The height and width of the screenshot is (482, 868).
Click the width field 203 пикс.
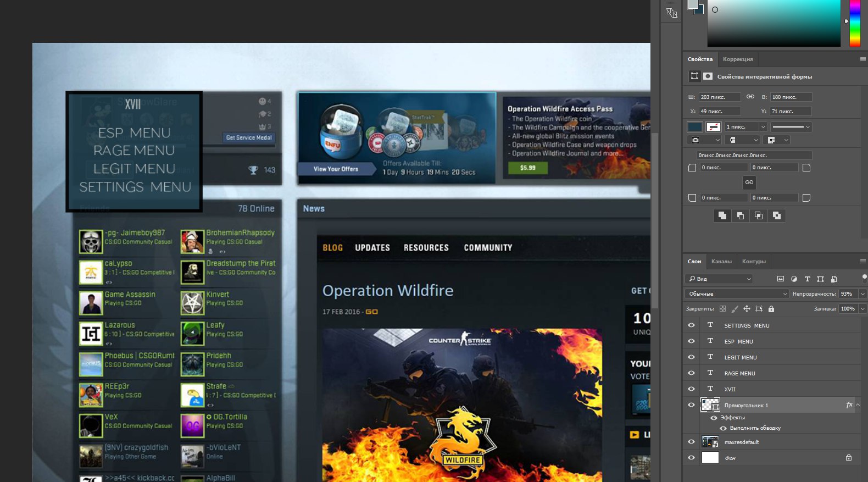720,97
